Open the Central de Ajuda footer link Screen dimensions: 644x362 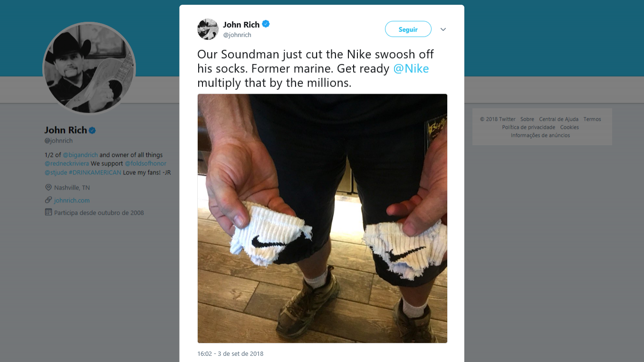click(x=558, y=119)
